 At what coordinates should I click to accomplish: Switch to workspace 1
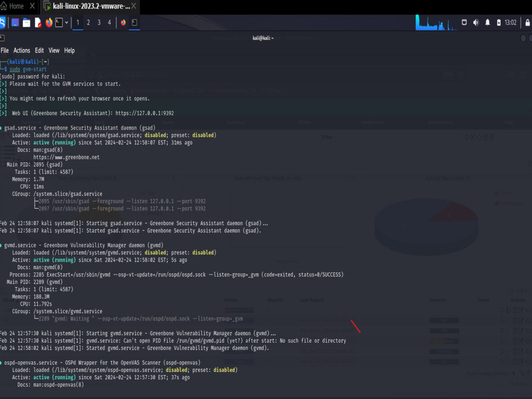point(78,22)
